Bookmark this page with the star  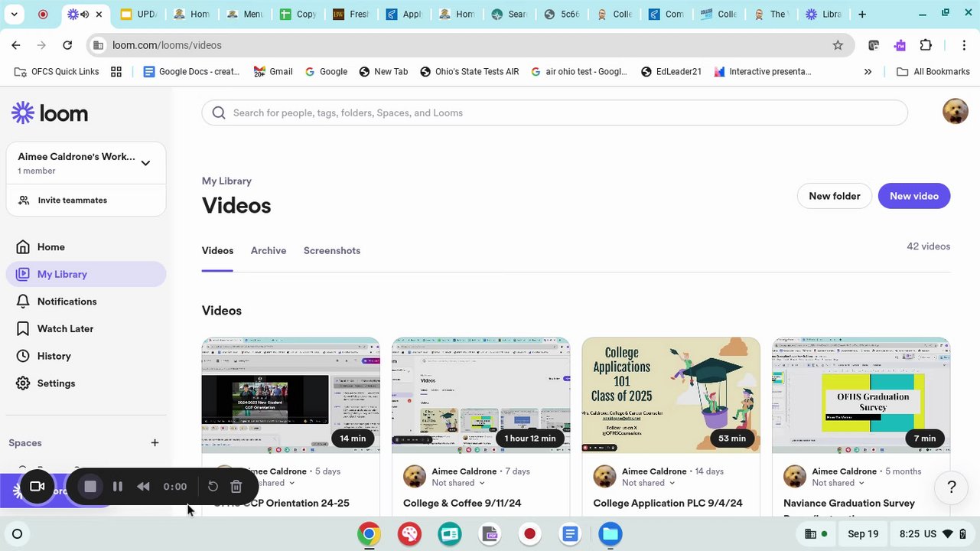(x=838, y=45)
